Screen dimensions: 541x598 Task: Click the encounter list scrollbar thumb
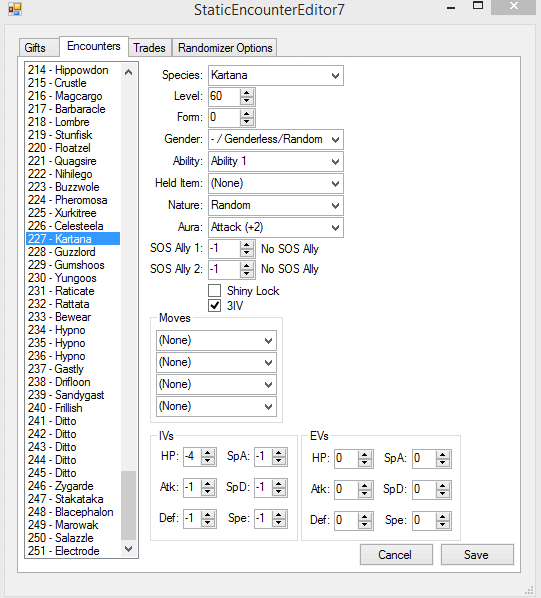pos(128,505)
